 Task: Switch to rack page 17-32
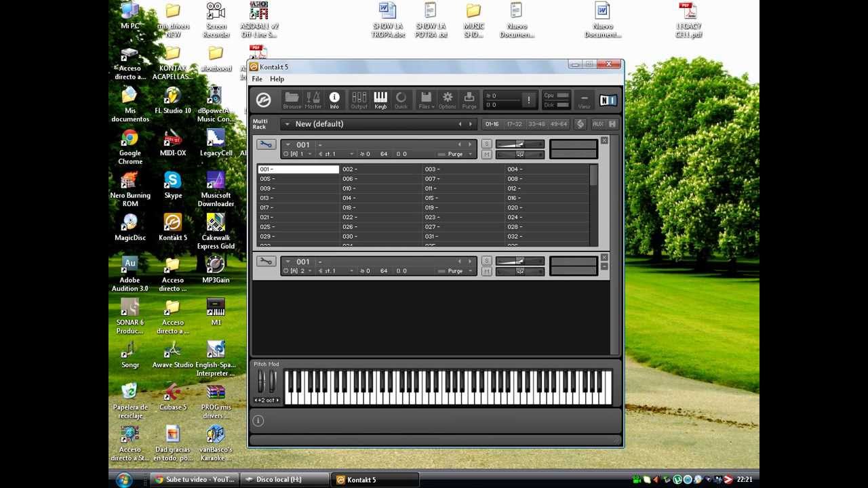(x=515, y=124)
